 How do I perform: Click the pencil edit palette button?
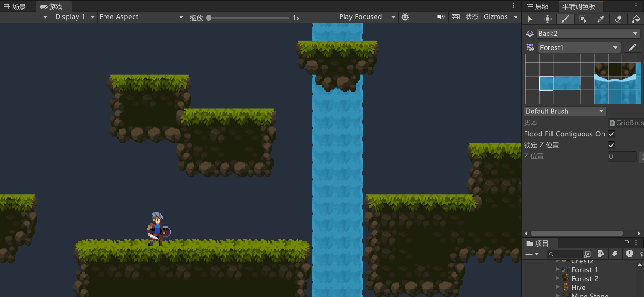(632, 48)
